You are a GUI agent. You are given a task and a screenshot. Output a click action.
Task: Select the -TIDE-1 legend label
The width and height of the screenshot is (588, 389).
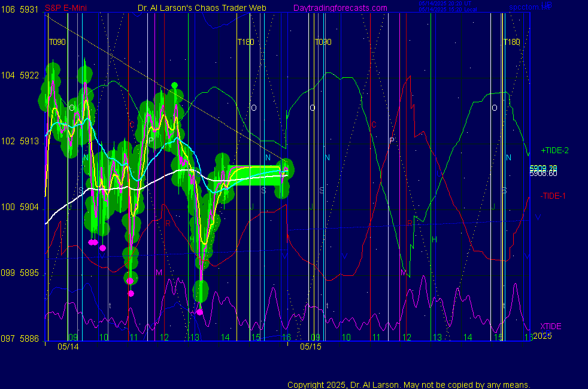click(553, 196)
